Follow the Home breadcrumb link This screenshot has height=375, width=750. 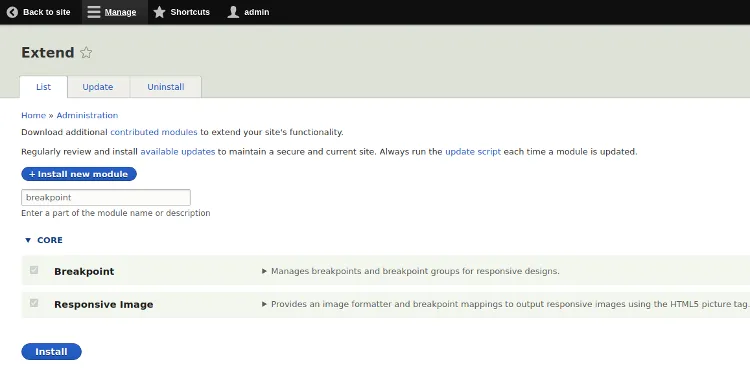point(33,115)
